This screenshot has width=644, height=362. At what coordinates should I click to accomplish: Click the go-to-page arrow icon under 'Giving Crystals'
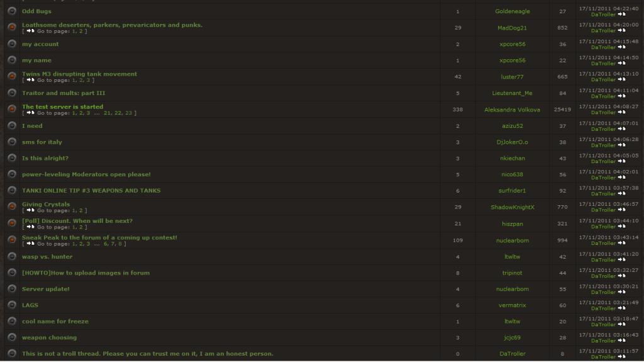[x=30, y=211]
